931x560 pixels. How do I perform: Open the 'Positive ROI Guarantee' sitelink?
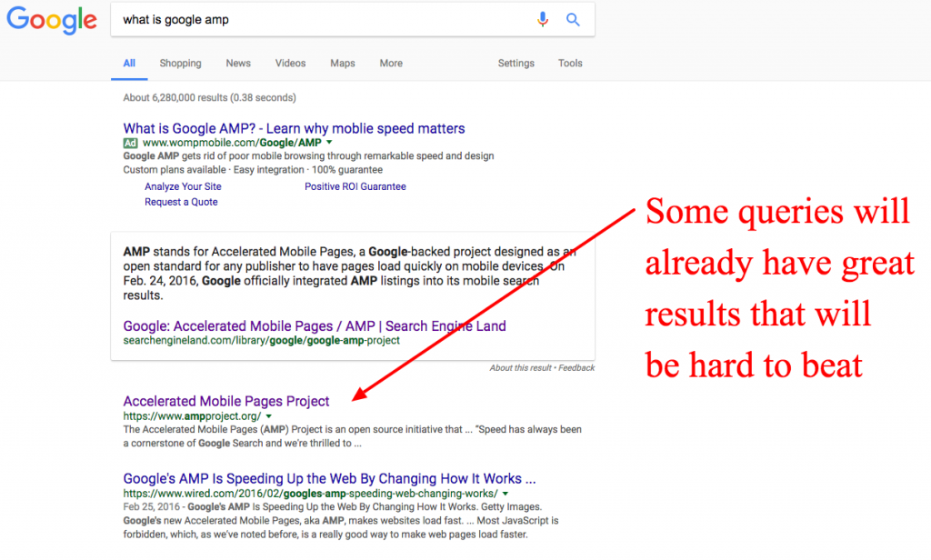click(355, 186)
